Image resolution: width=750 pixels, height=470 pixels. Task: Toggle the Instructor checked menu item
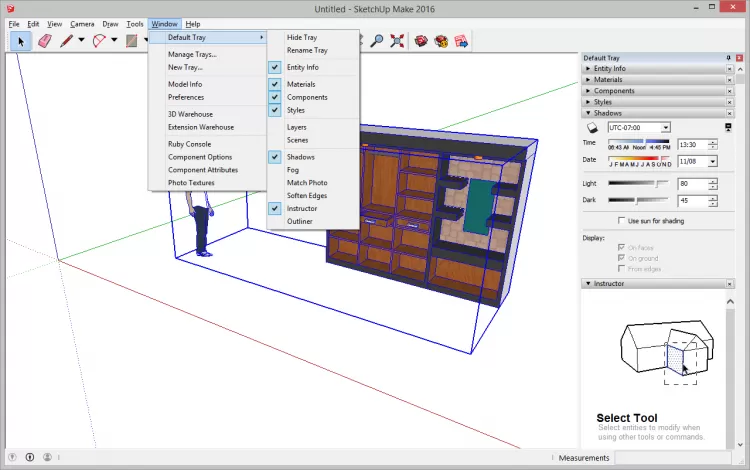click(x=302, y=208)
